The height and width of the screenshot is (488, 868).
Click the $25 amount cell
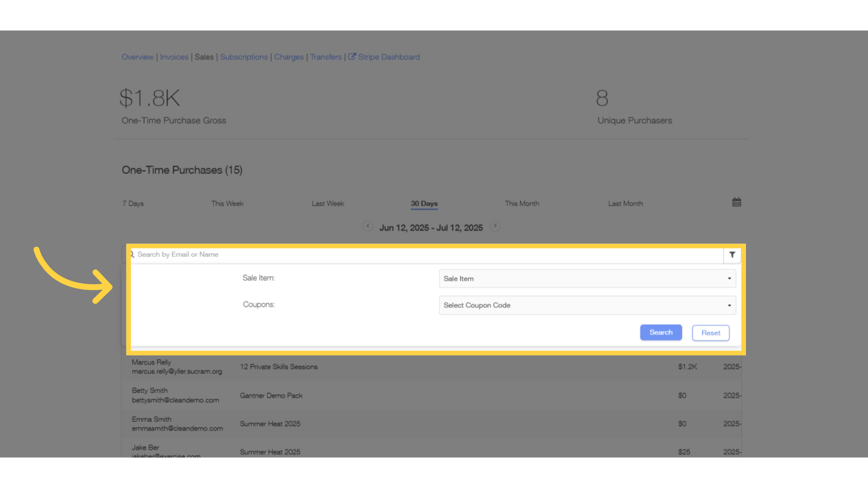pyautogui.click(x=684, y=452)
